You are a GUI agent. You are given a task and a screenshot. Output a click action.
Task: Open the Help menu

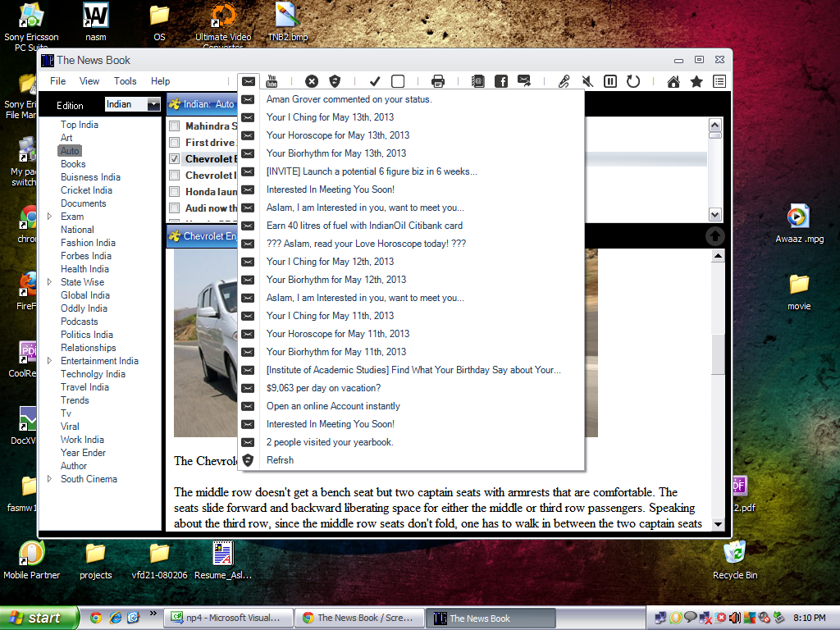click(x=160, y=81)
